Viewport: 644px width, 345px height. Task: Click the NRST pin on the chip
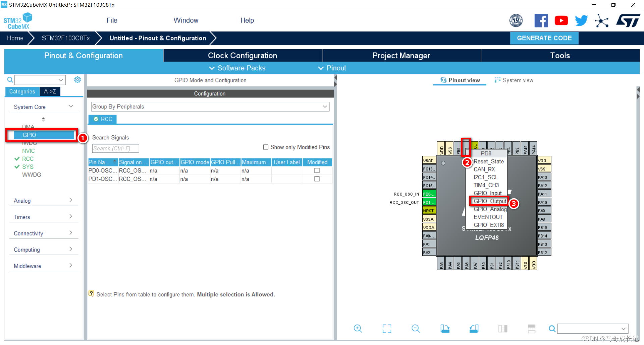429,211
